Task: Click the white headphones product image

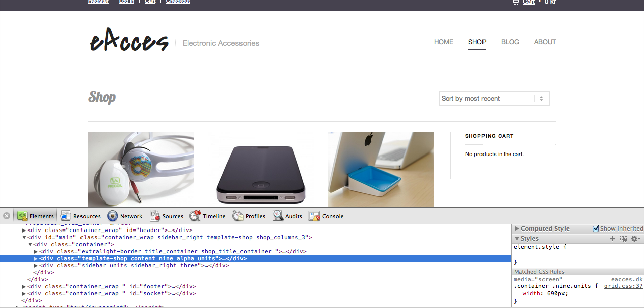Action: point(141,169)
